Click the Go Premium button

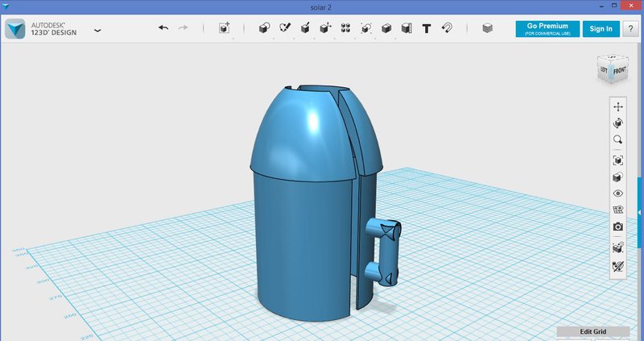pyautogui.click(x=547, y=28)
